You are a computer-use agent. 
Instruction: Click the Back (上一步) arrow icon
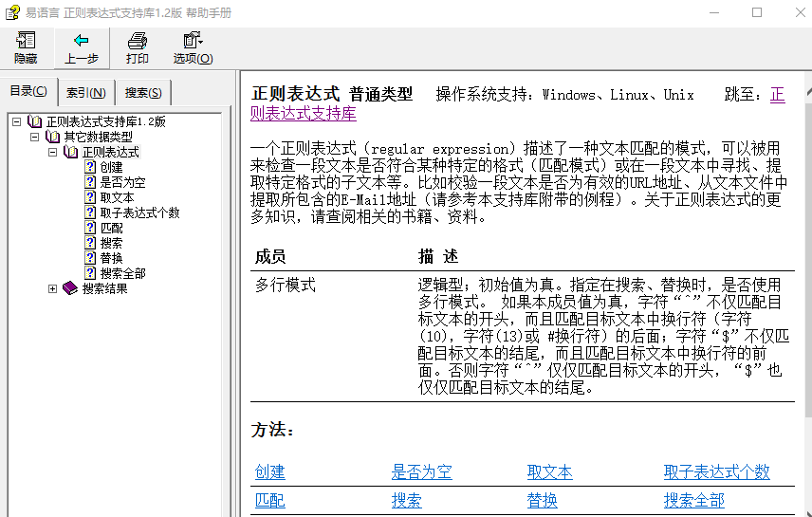[81, 41]
